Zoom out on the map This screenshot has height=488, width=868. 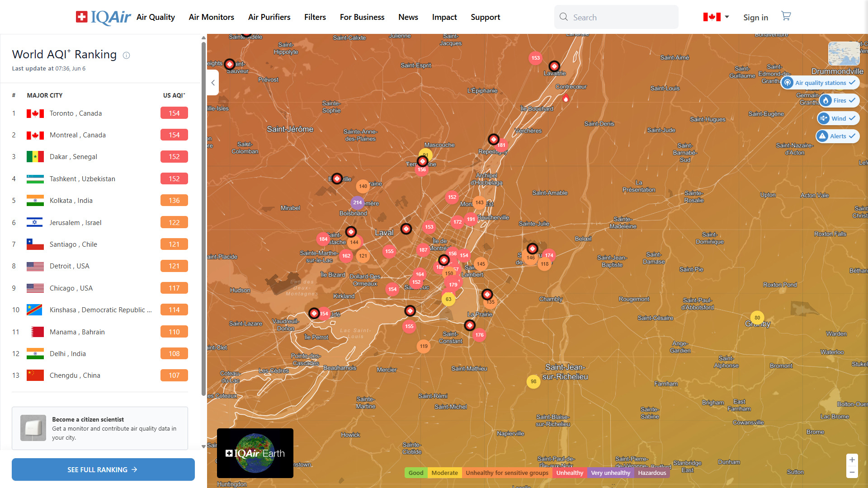(x=852, y=473)
